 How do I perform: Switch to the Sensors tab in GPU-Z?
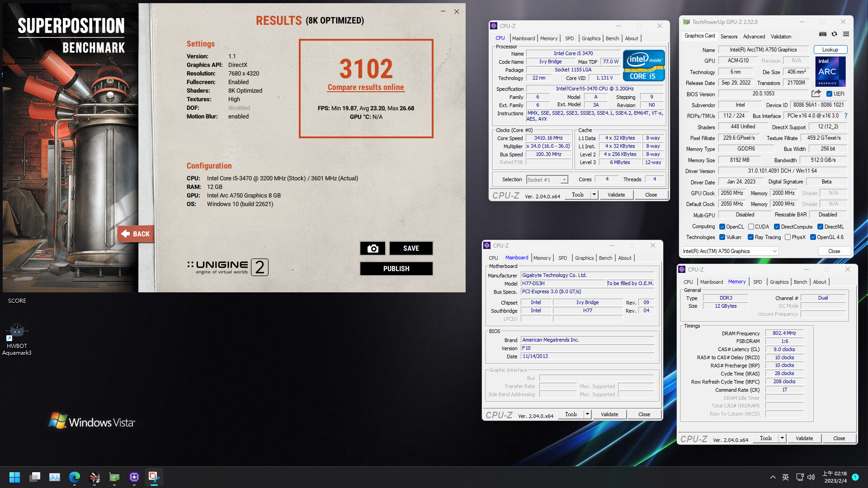click(729, 37)
